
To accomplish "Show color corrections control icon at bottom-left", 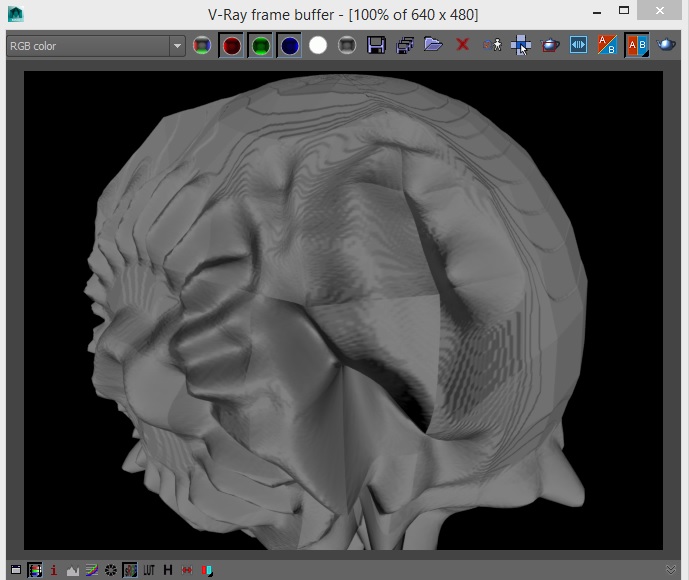I will pos(15,570).
